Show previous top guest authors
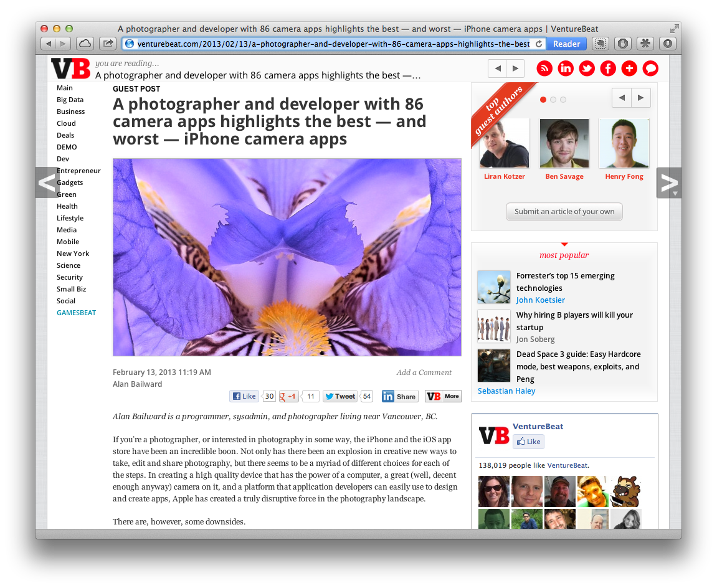The height and width of the screenshot is (588, 717). (622, 98)
